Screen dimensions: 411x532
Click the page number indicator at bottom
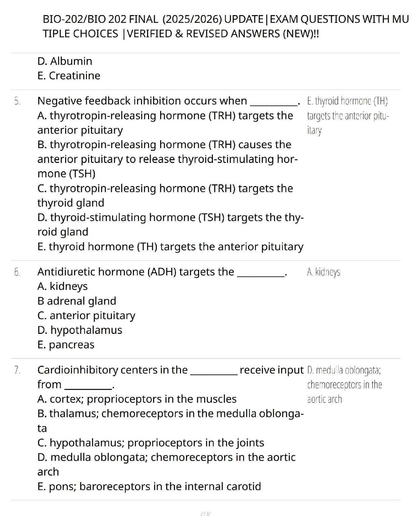coord(205,514)
